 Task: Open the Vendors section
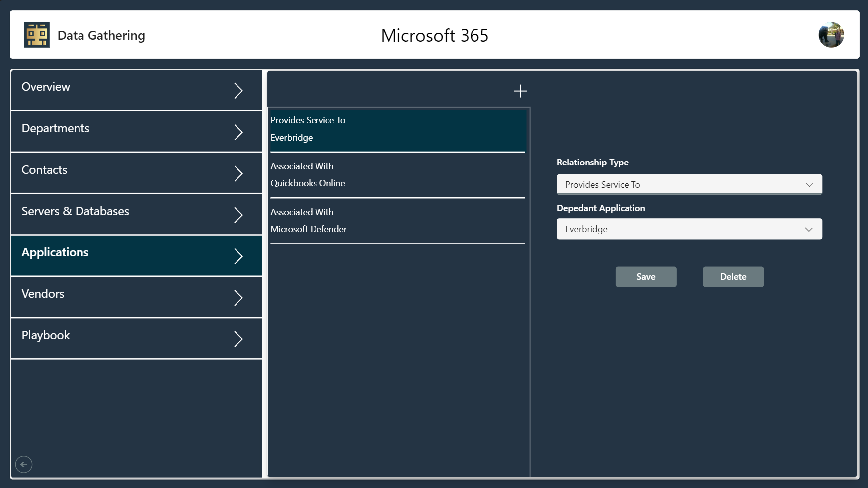click(137, 297)
